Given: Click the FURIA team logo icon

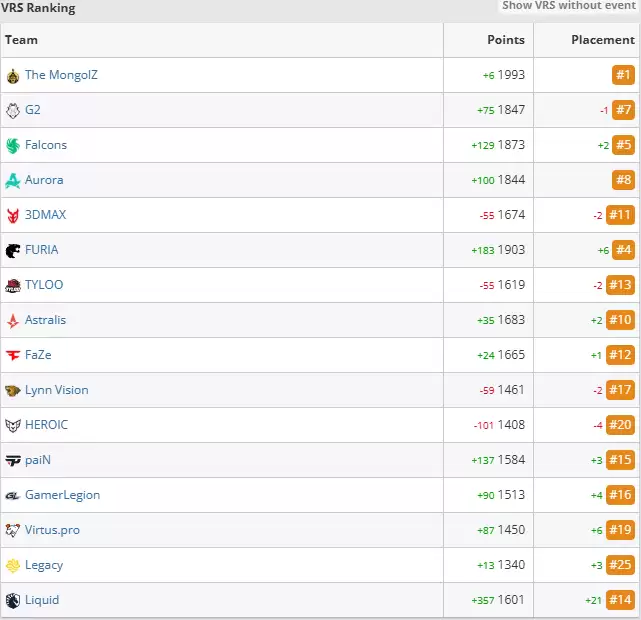Looking at the screenshot, I should (x=12, y=251).
